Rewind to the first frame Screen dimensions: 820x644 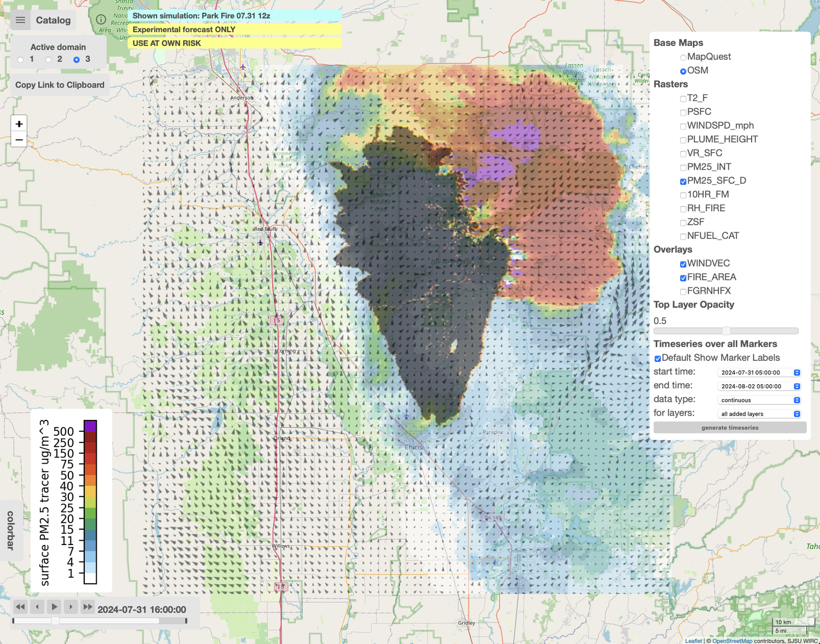pos(20,606)
